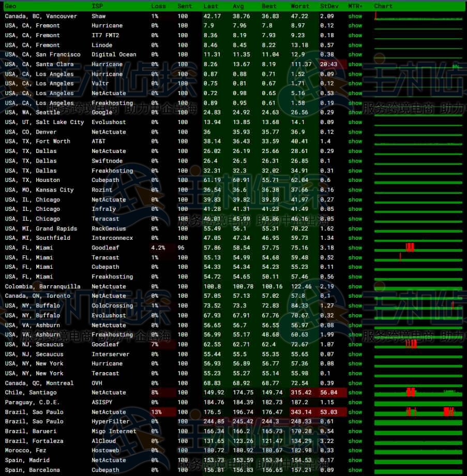Show MTR for Houston Cubepath row
This screenshot has width=467, height=476.
point(355,180)
